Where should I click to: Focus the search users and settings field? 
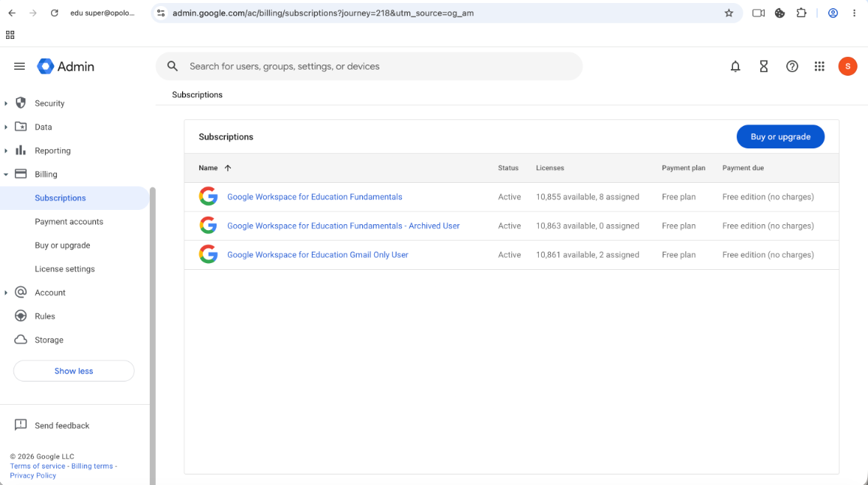coord(370,67)
